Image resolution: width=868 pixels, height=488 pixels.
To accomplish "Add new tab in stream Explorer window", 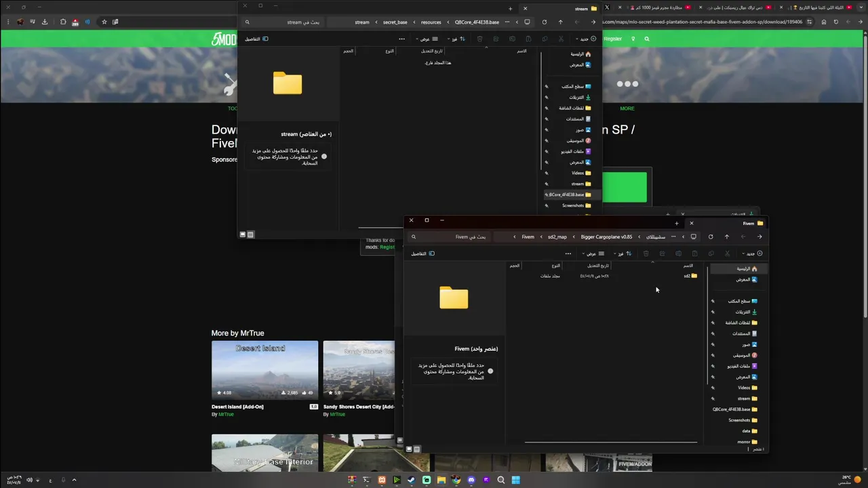I will pyautogui.click(x=510, y=9).
